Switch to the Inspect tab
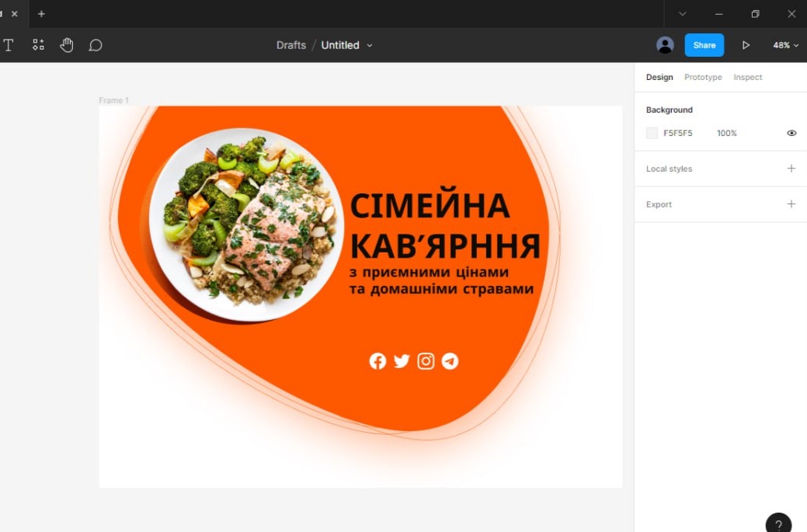This screenshot has width=807, height=532. (747, 77)
